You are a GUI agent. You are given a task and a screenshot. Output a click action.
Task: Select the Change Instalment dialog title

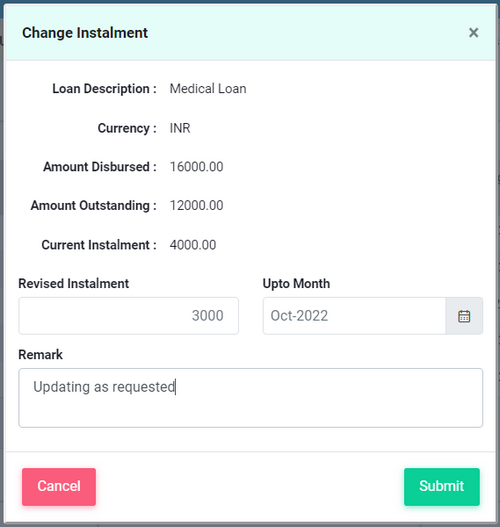click(x=85, y=33)
